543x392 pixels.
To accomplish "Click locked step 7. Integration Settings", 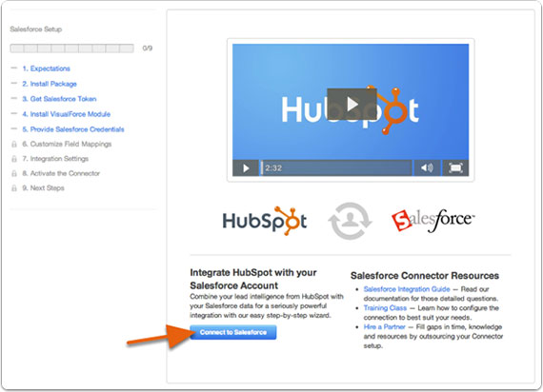I will click(55, 159).
